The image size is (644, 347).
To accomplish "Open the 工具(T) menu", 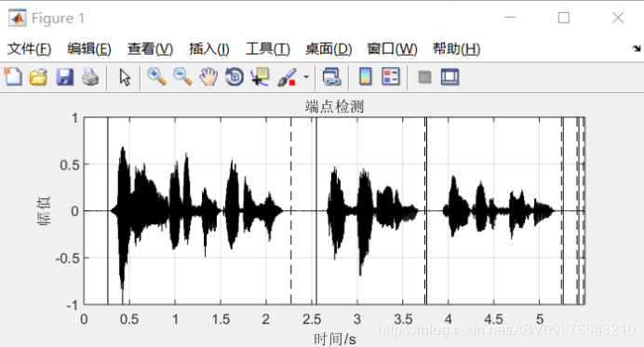I will (x=268, y=49).
